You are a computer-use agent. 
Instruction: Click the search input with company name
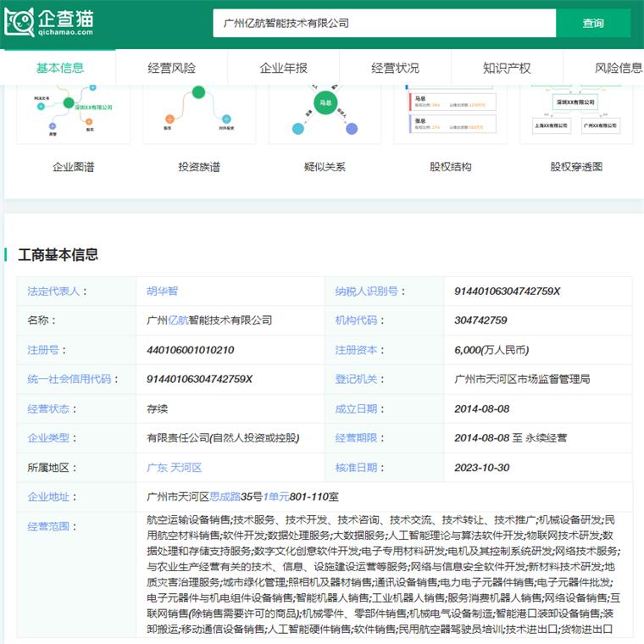point(384,24)
